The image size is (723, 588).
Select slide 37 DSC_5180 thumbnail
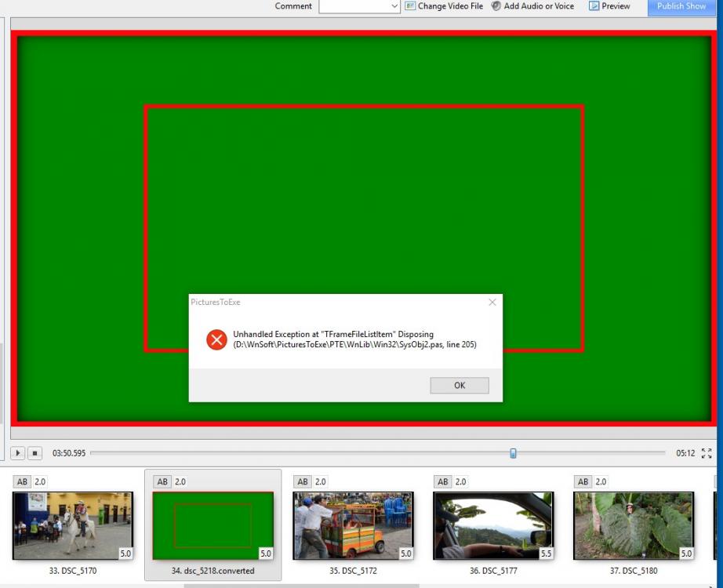point(634,525)
